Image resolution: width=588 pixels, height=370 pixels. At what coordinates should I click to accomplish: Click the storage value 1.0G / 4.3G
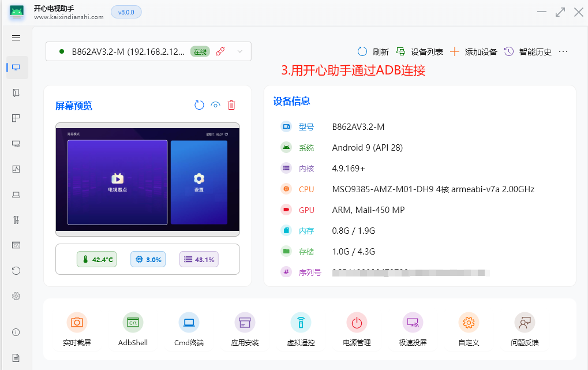pyautogui.click(x=353, y=252)
